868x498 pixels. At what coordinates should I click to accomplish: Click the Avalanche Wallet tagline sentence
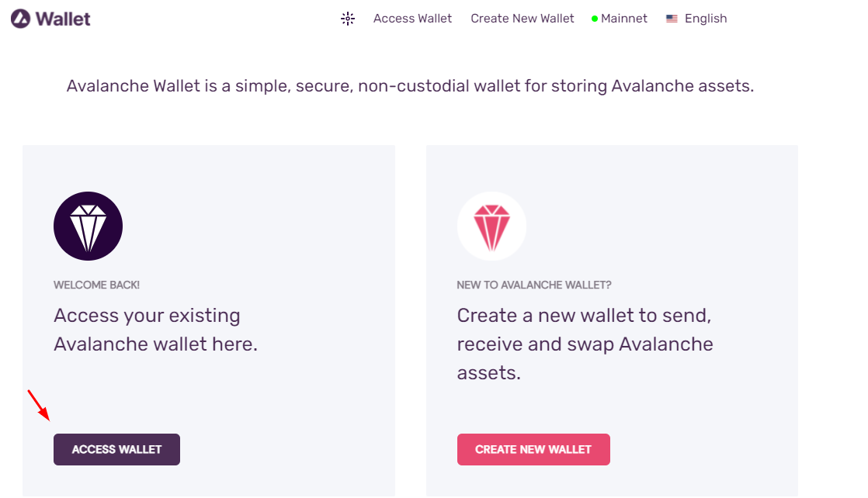tap(410, 86)
